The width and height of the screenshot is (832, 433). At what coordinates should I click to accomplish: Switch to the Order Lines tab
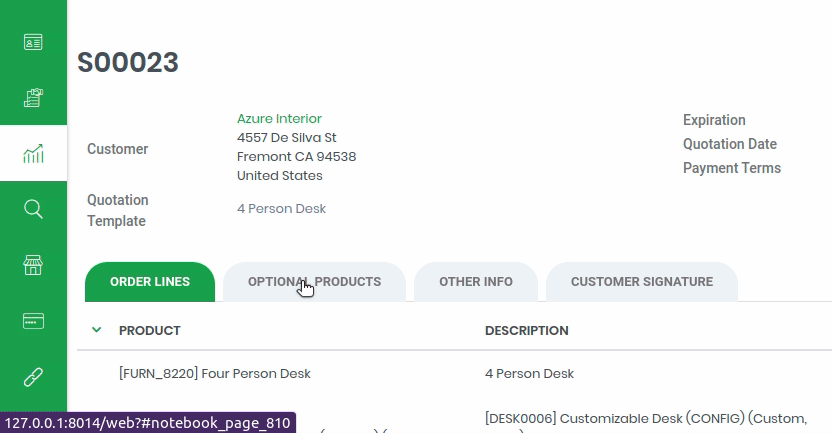150,282
